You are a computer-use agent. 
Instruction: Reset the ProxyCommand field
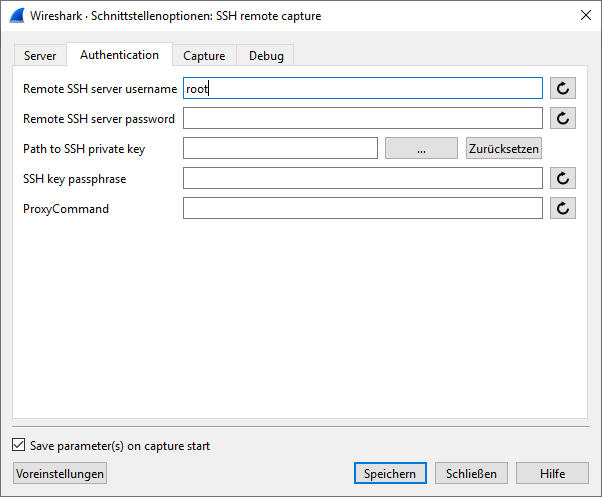coord(564,209)
